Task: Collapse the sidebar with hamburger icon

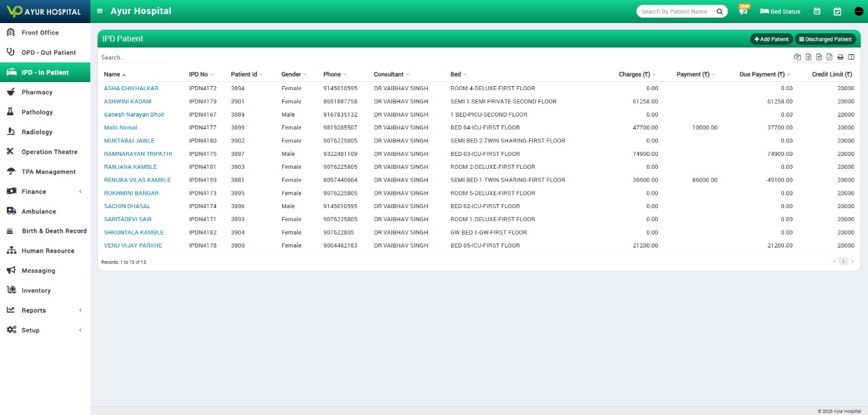Action: point(99,11)
